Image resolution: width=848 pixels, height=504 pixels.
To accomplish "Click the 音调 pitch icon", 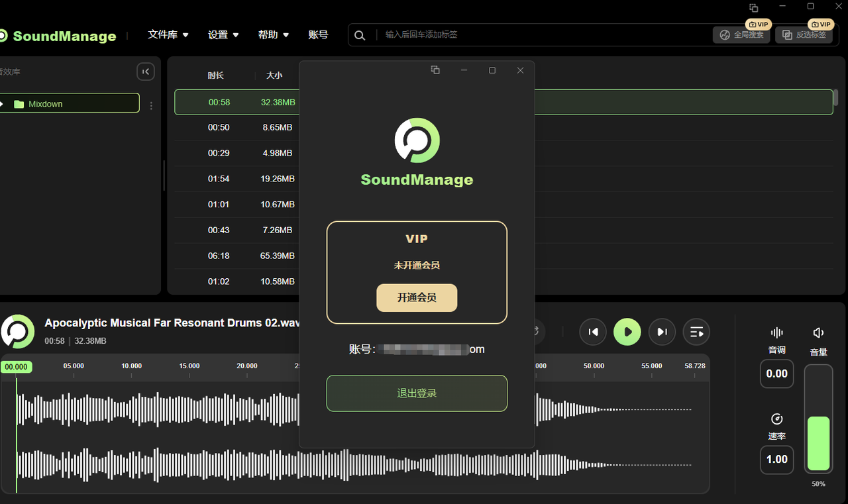I will 777,332.
